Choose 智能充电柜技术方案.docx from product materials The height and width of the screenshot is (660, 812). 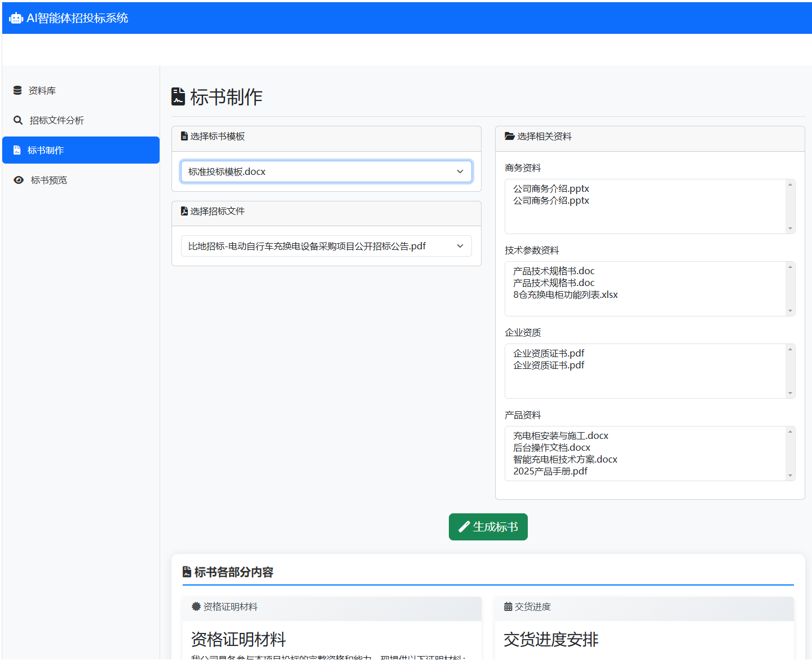tap(565, 459)
